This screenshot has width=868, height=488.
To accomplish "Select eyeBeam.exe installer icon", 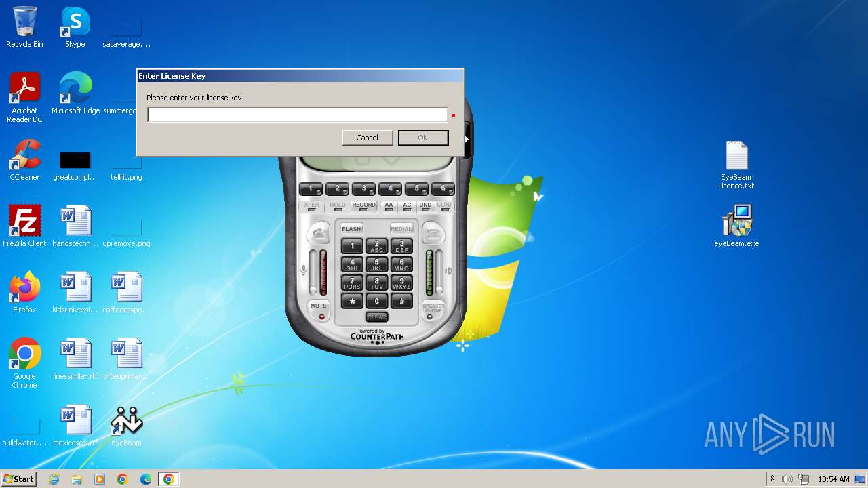I will (x=736, y=226).
